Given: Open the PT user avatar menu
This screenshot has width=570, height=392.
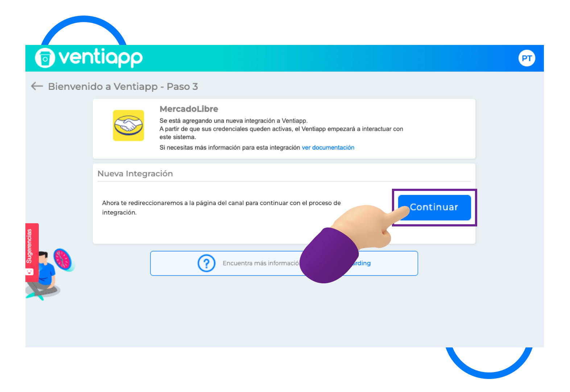Looking at the screenshot, I should coord(526,58).
